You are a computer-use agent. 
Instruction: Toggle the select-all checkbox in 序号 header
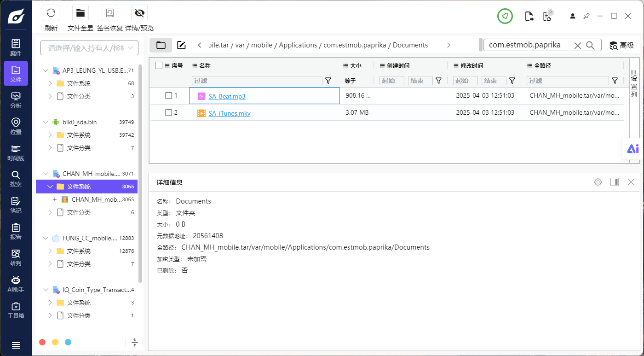pos(159,66)
